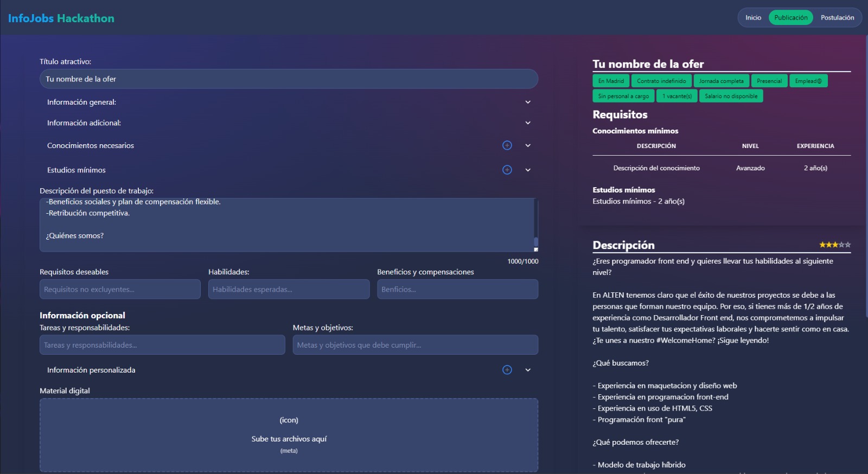Click the preview title Tu nombre de la ofer
The image size is (868, 474).
648,64
